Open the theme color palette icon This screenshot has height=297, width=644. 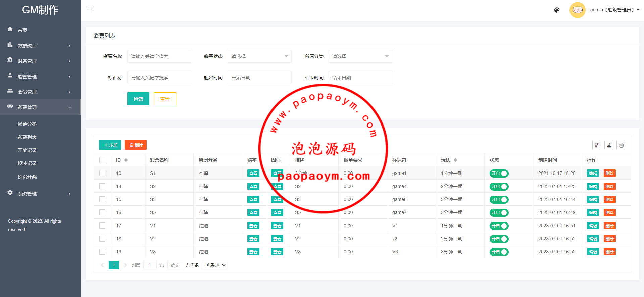click(x=557, y=10)
